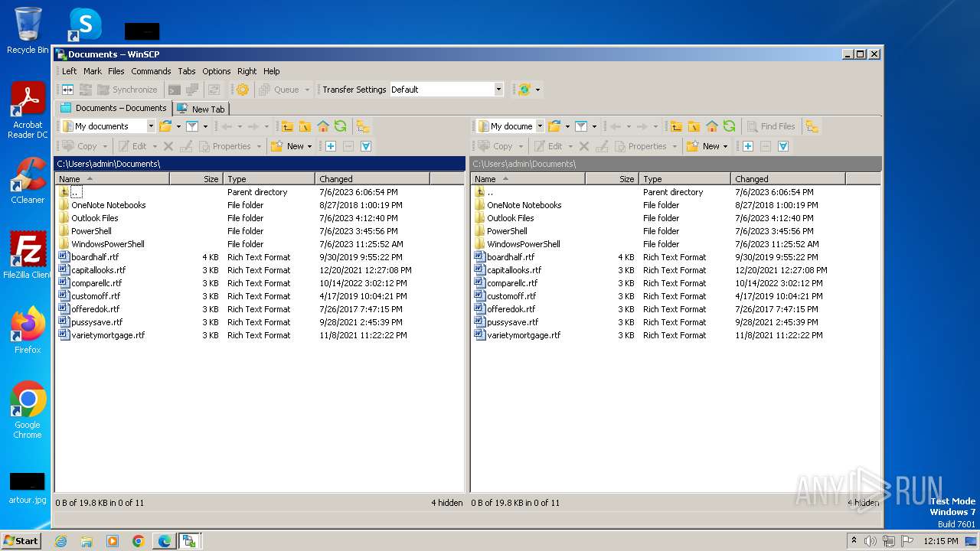
Task: Switch to the New Tab tab
Action: pos(201,109)
